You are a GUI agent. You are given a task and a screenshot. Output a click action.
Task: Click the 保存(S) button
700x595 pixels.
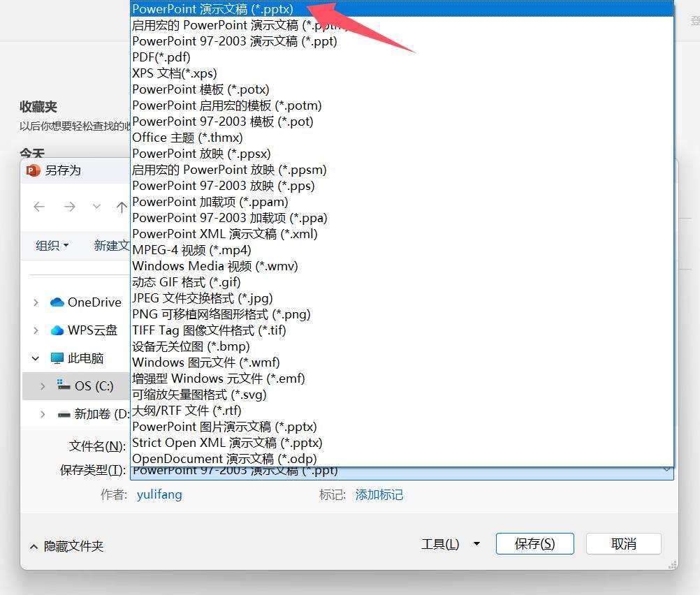click(x=534, y=544)
